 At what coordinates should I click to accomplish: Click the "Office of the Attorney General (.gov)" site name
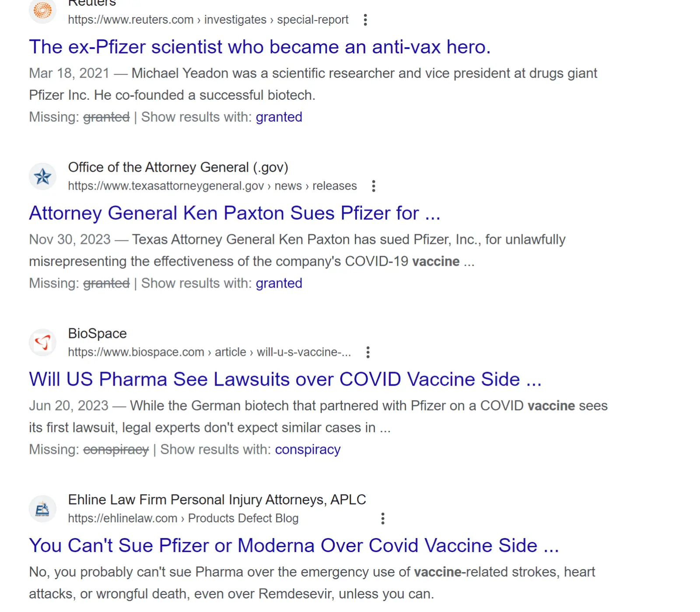click(178, 167)
